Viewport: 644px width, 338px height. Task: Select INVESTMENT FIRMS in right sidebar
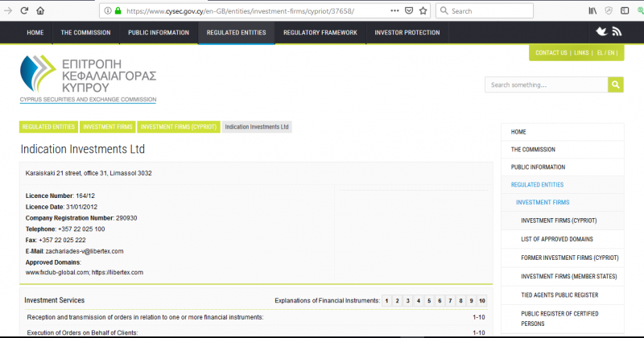coord(562,203)
